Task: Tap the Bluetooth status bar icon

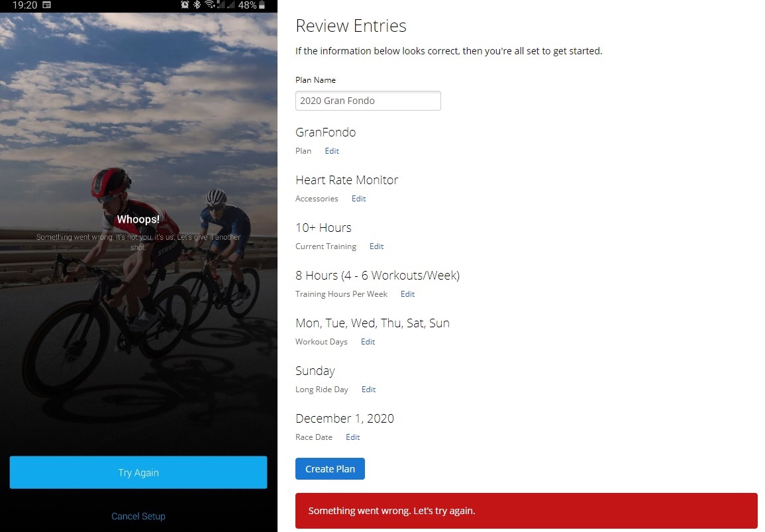Action: pyautogui.click(x=197, y=5)
